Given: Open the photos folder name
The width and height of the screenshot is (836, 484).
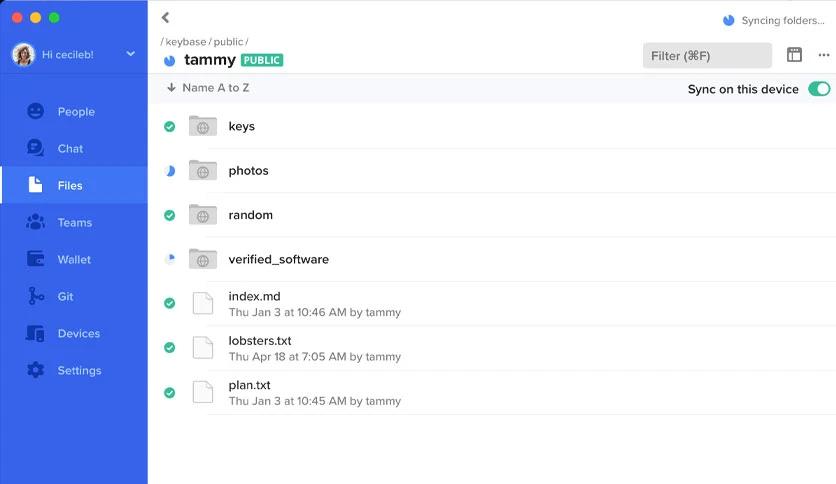Looking at the screenshot, I should tap(248, 171).
